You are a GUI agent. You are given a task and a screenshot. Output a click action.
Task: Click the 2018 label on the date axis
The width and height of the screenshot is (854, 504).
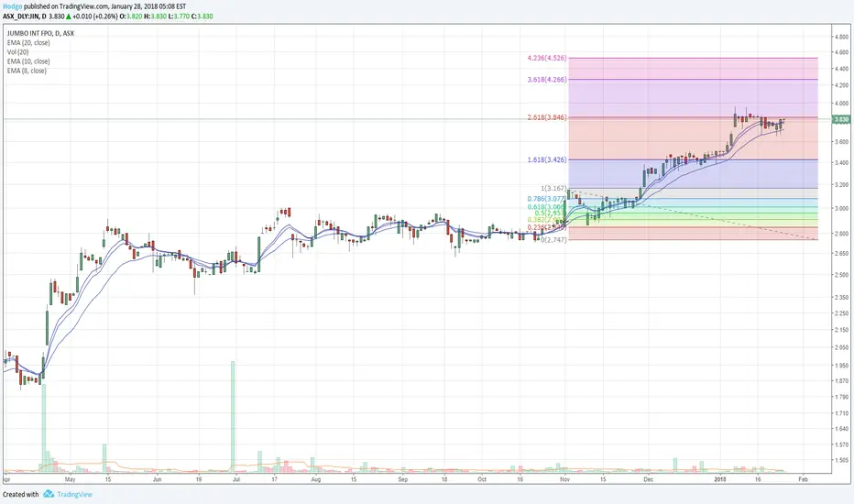720,479
